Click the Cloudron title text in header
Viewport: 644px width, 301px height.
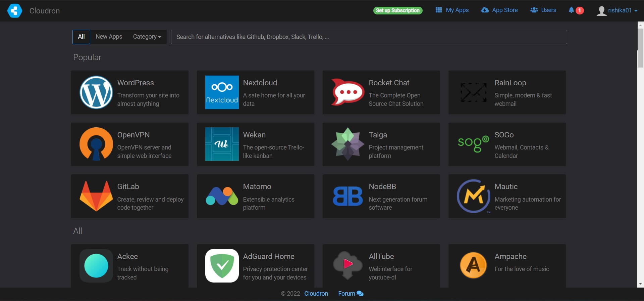[x=45, y=11]
